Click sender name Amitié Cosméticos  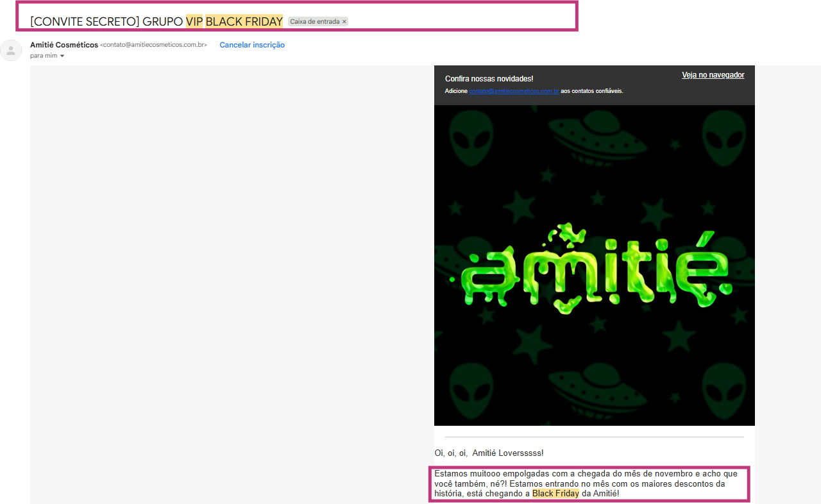pos(64,45)
